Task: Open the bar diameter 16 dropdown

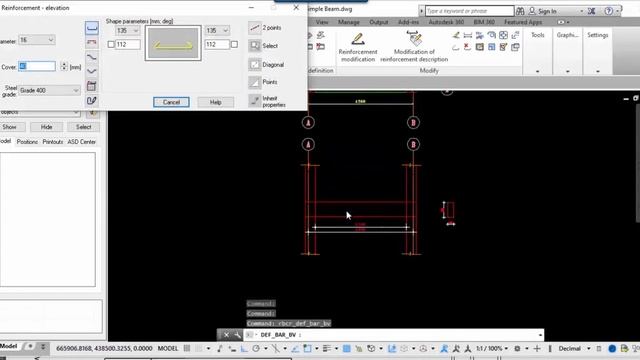Action: [x=37, y=40]
